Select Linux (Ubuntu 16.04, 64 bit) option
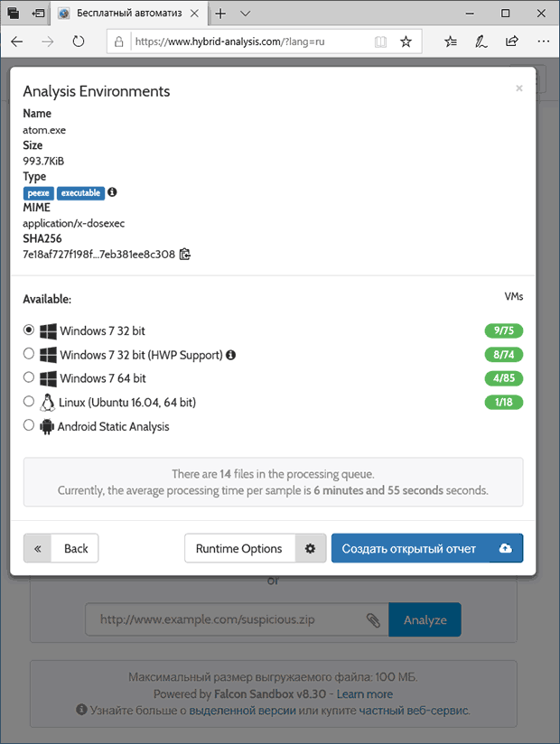The width and height of the screenshot is (560, 744). [29, 401]
